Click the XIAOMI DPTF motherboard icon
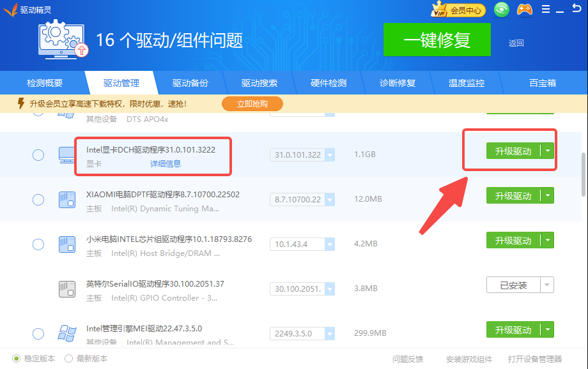The height and width of the screenshot is (369, 588). point(67,199)
